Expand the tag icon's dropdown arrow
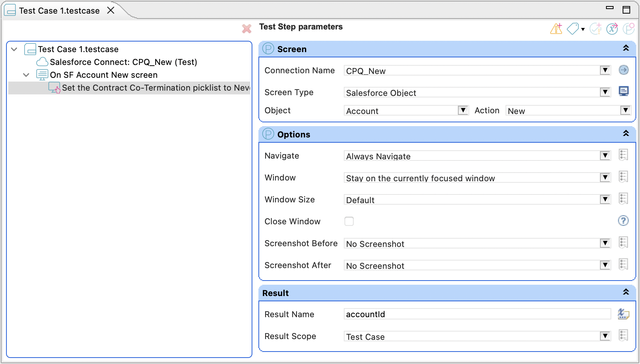640x364 pixels. coord(583,29)
